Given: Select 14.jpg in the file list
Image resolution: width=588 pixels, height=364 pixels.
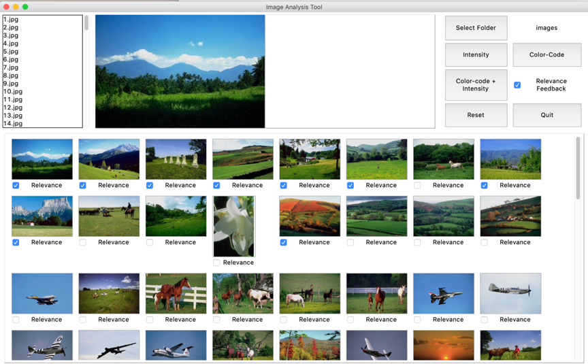Looking at the screenshot, I should point(42,123).
